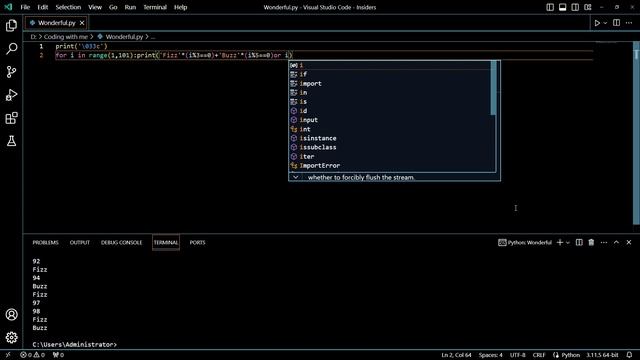Open editor More Actions ellipsis

629,23
